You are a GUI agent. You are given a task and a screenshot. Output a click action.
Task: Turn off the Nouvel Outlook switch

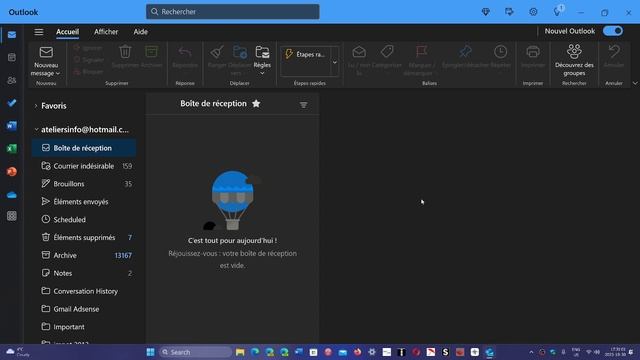613,31
